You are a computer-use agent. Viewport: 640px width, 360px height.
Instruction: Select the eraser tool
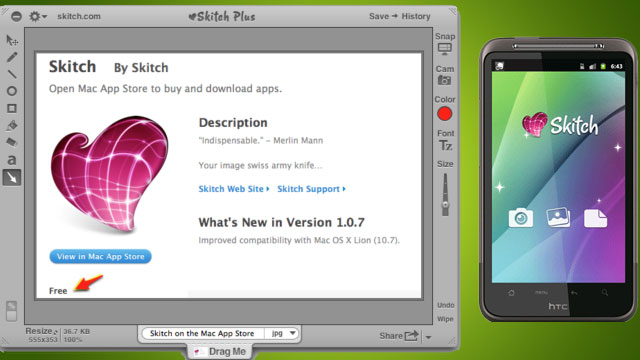coord(12,142)
